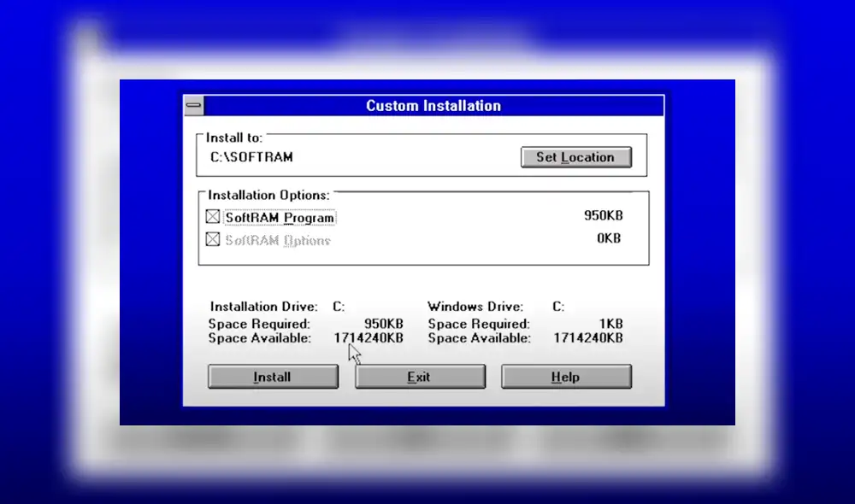Click the Set Location button
Viewport: 855px width, 504px height.
[575, 157]
